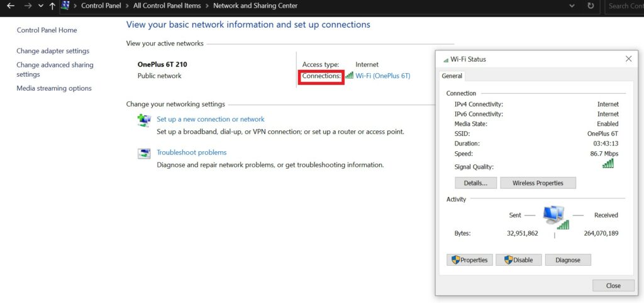Image resolution: width=644 pixels, height=303 pixels.
Task: Click the Search Control Panel field
Action: (x=625, y=6)
